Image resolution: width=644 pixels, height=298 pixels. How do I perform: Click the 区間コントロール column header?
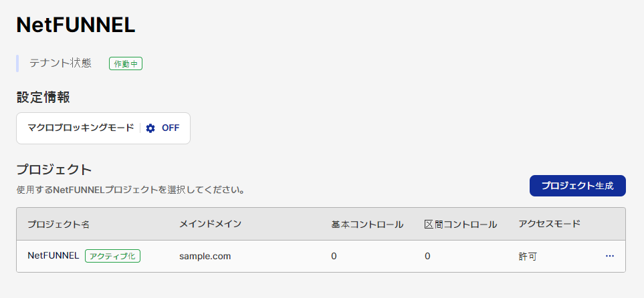461,225
